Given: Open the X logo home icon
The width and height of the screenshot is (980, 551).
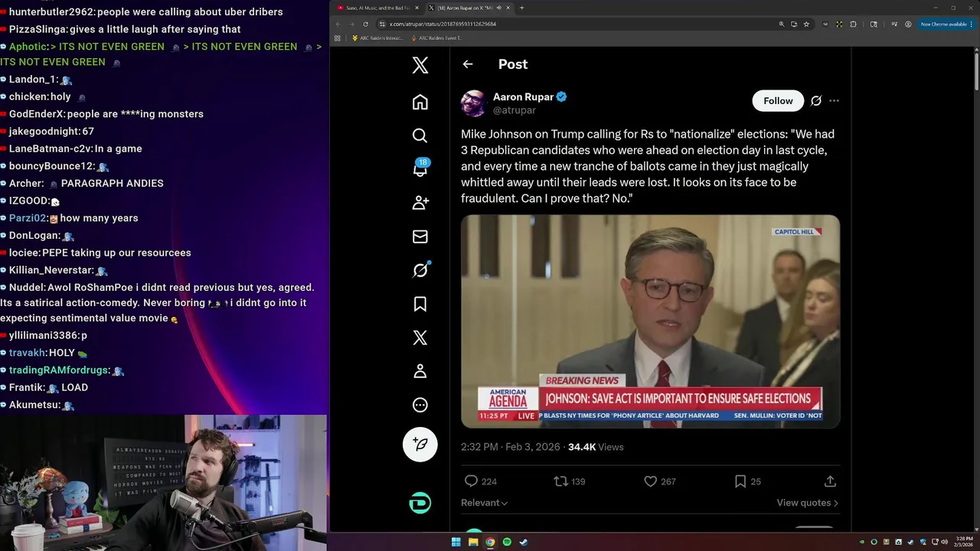Looking at the screenshot, I should pos(420,65).
